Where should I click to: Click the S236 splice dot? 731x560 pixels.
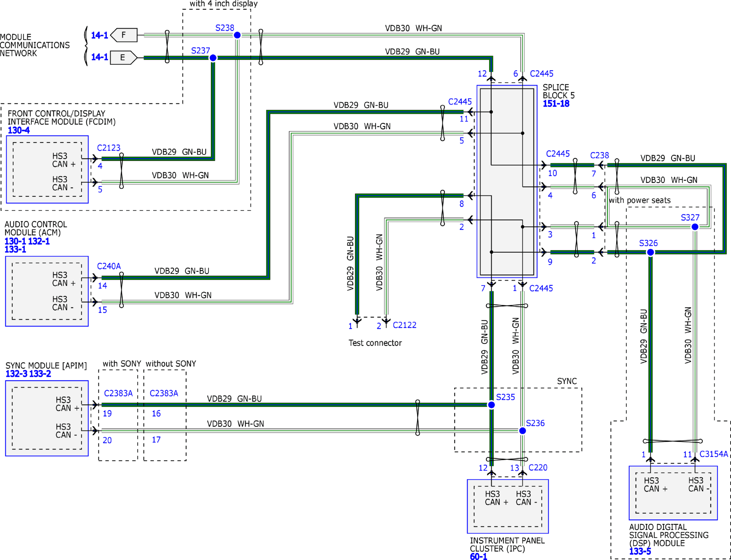point(522,431)
